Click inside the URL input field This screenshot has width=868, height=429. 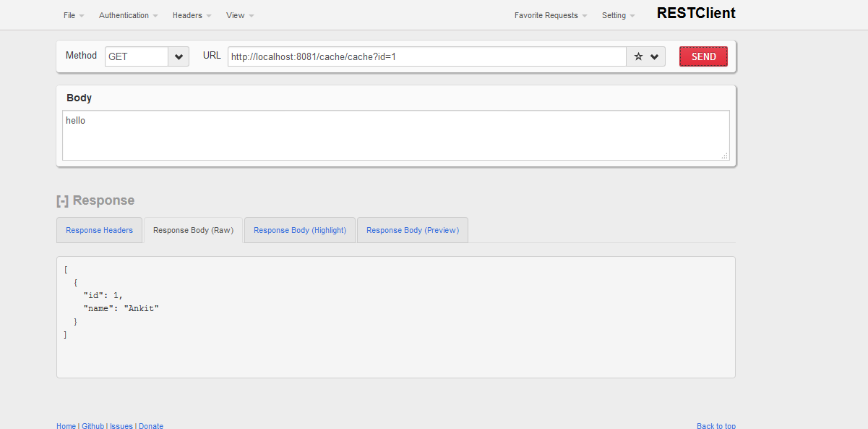click(426, 56)
